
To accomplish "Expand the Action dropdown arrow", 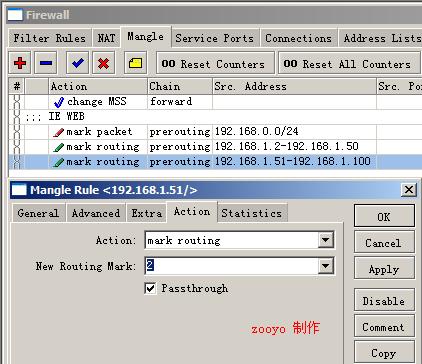I will (x=326, y=240).
